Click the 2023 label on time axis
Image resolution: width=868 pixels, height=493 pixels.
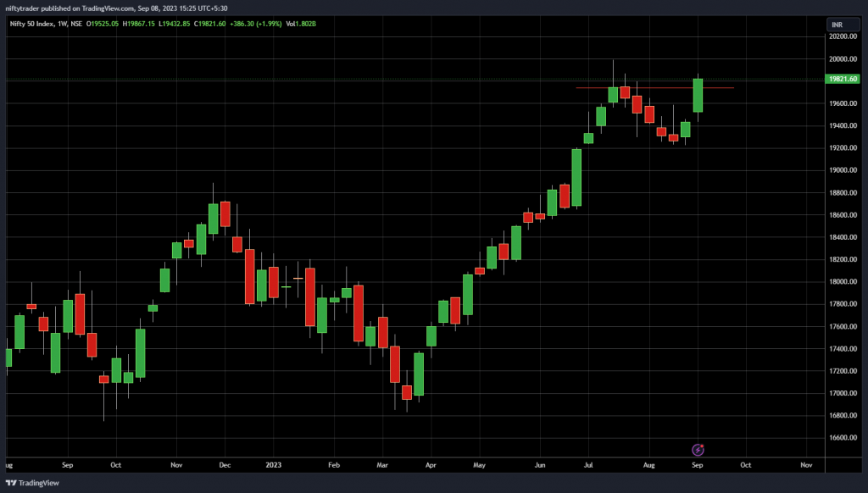(x=274, y=465)
